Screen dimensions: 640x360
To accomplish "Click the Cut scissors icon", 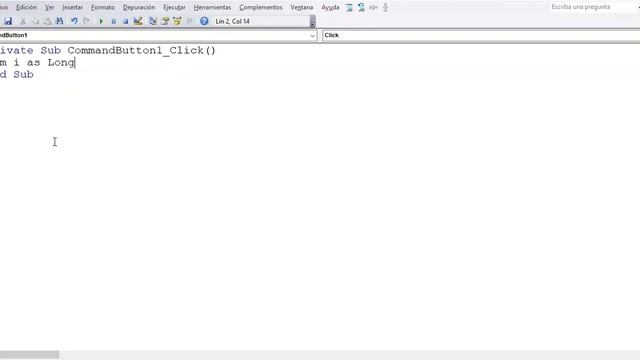I will (x=23, y=21).
